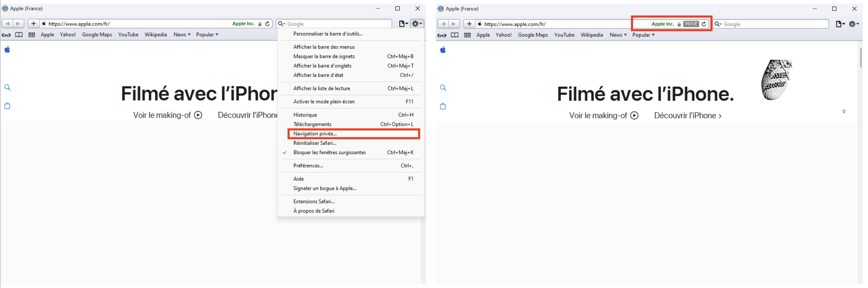Viewport: 868px width, 288px height.
Task: Select Navigation privée… menu entry
Action: (351, 134)
